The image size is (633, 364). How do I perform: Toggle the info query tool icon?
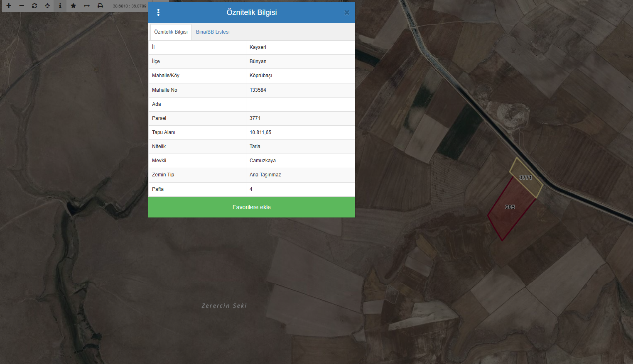(x=60, y=6)
